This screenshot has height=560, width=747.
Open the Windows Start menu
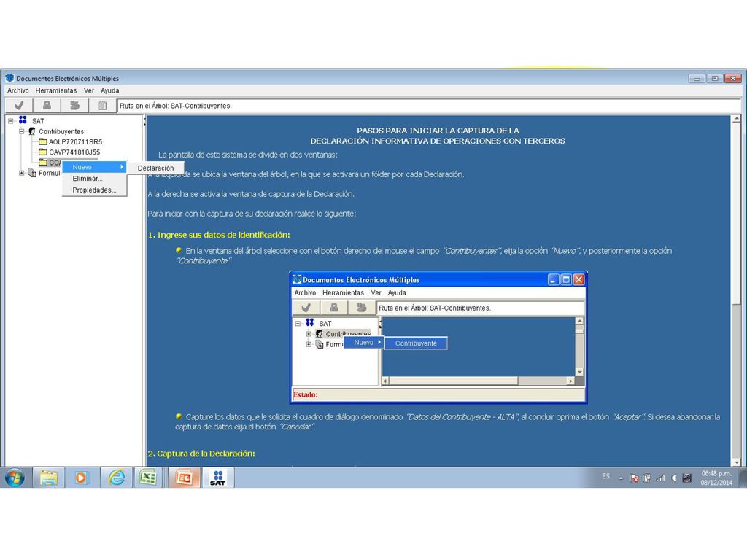(x=15, y=477)
